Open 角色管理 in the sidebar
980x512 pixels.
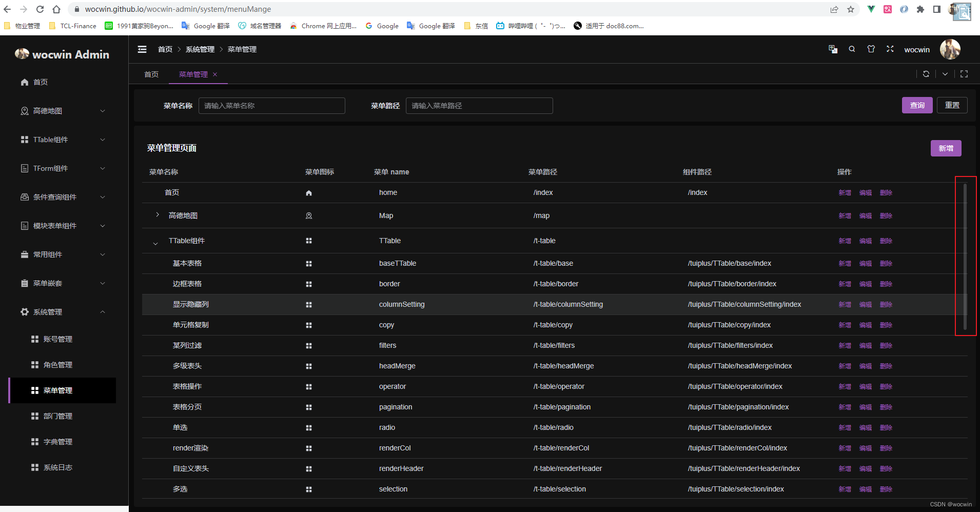pyautogui.click(x=62, y=365)
